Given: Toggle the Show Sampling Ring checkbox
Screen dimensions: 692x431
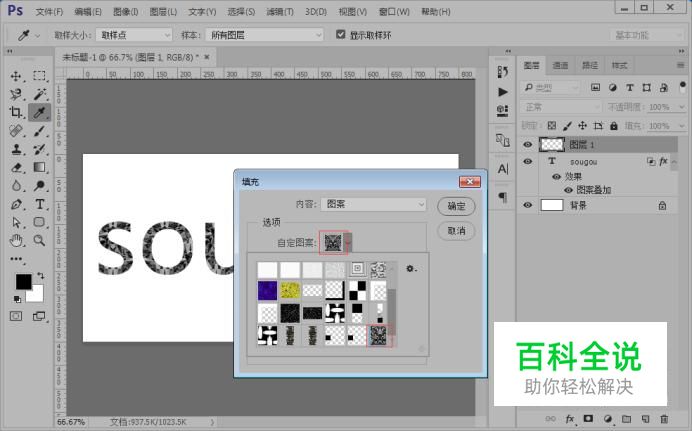Looking at the screenshot, I should tap(340, 34).
